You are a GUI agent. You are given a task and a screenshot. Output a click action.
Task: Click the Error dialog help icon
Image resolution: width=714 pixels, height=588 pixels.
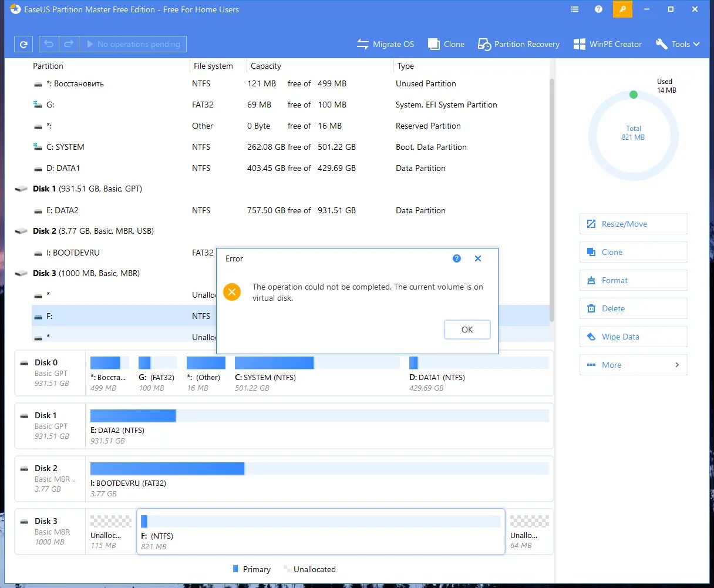coord(457,258)
